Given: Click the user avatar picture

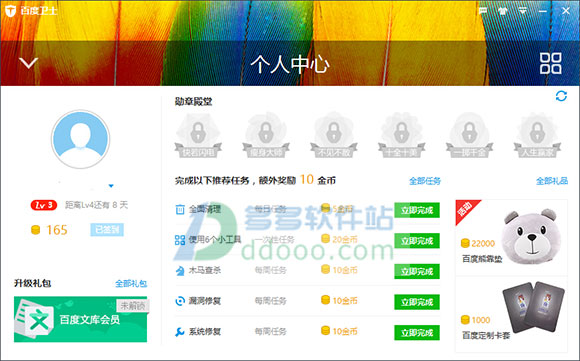Looking at the screenshot, I should click(80, 139).
